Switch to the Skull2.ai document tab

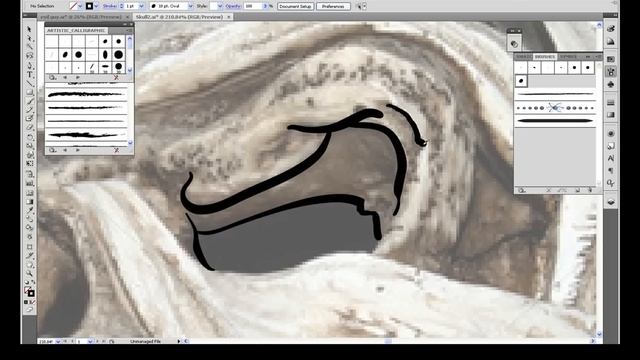pyautogui.click(x=179, y=17)
